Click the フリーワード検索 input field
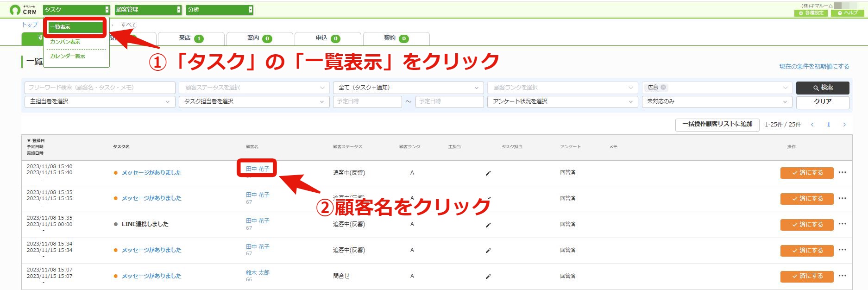Image resolution: width=868 pixels, height=290 pixels. [100, 88]
